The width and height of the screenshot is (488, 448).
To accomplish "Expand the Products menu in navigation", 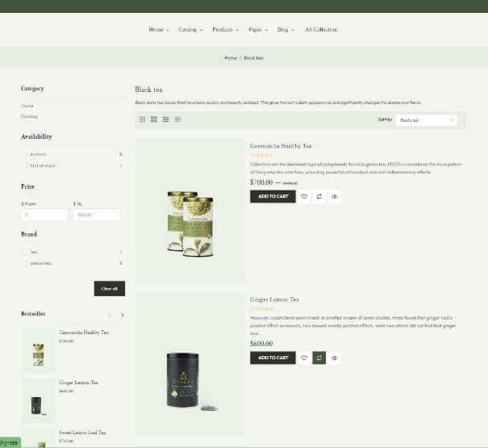I will [x=224, y=30].
